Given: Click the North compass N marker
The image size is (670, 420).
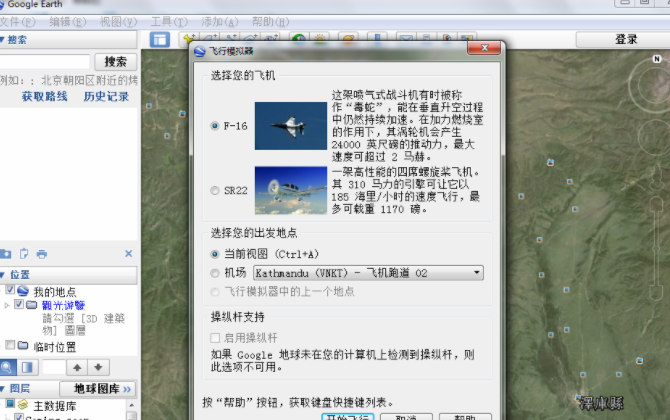Looking at the screenshot, I should pyautogui.click(x=657, y=59).
